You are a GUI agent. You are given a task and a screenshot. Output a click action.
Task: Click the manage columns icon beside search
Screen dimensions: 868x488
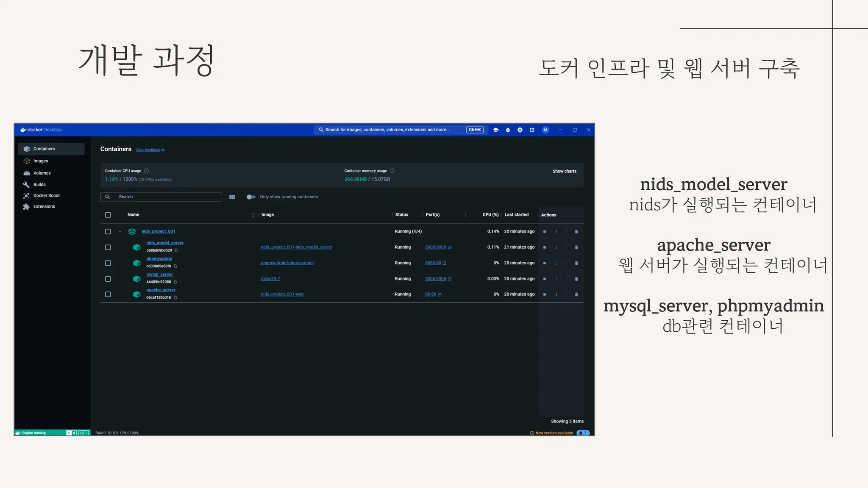(232, 197)
